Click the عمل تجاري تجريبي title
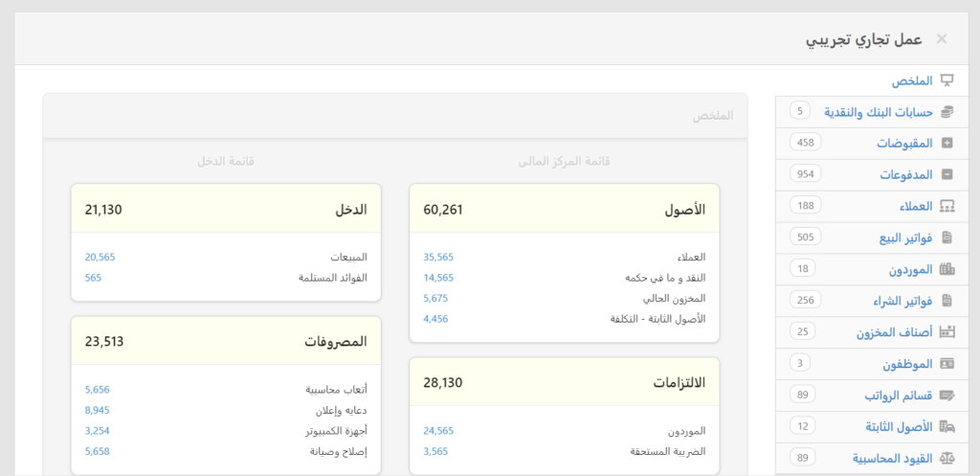Viewport: 980px width, 476px height. click(x=863, y=38)
